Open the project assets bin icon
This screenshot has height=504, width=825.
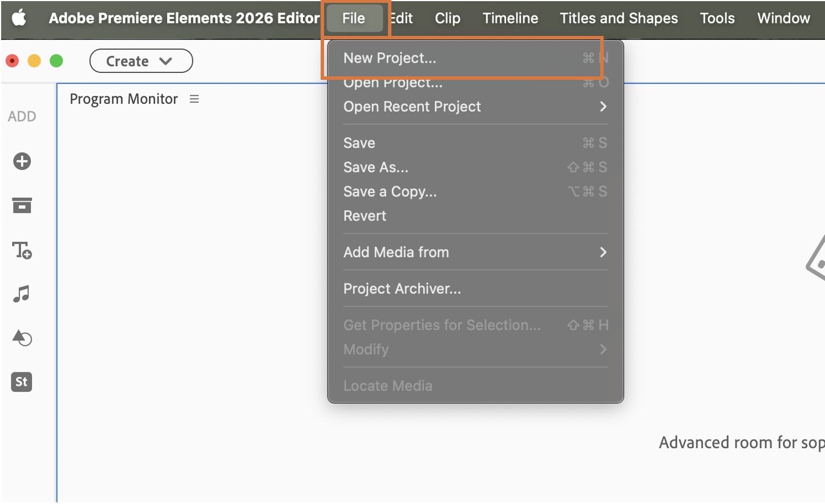pos(22,205)
